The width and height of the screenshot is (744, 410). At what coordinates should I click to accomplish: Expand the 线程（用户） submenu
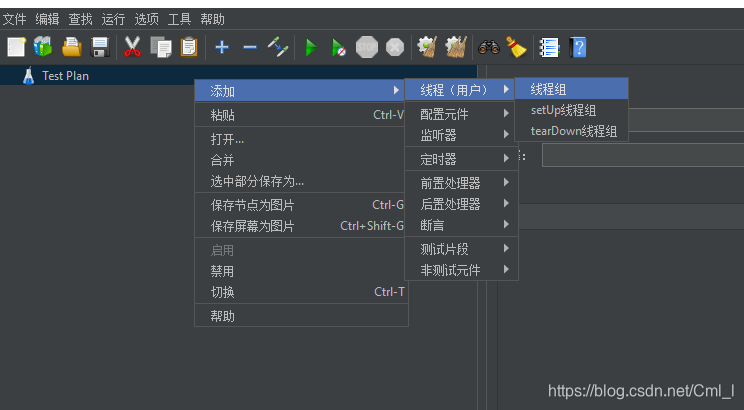click(x=460, y=90)
